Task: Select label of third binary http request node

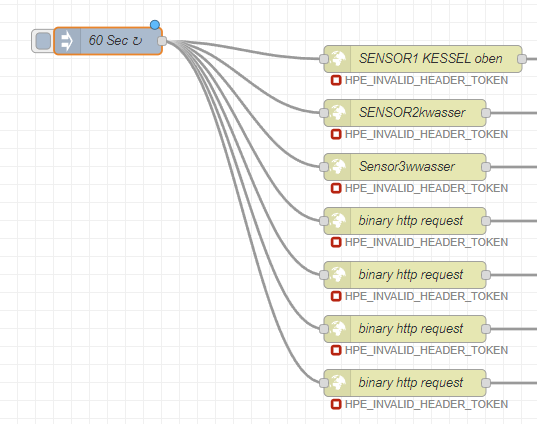Action: [x=411, y=329]
